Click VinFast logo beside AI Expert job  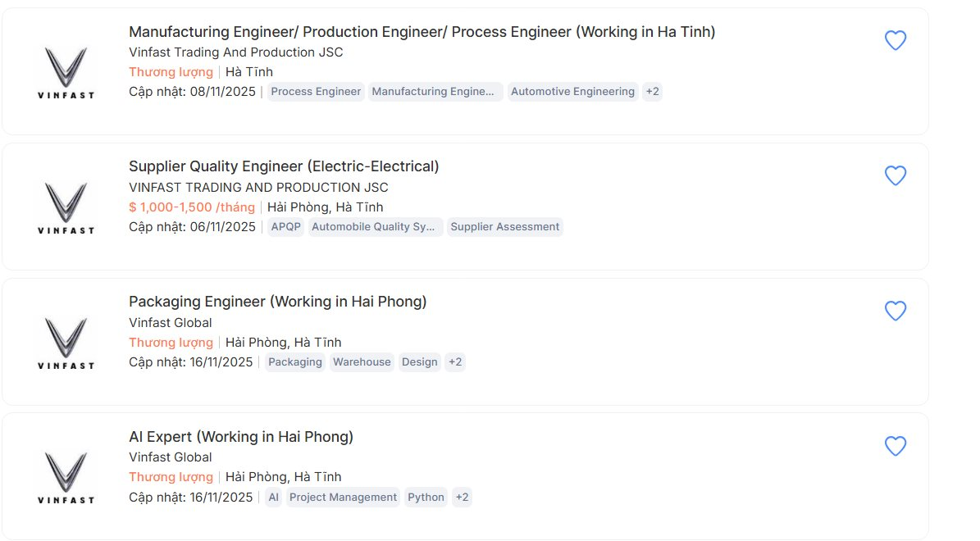tap(66, 477)
